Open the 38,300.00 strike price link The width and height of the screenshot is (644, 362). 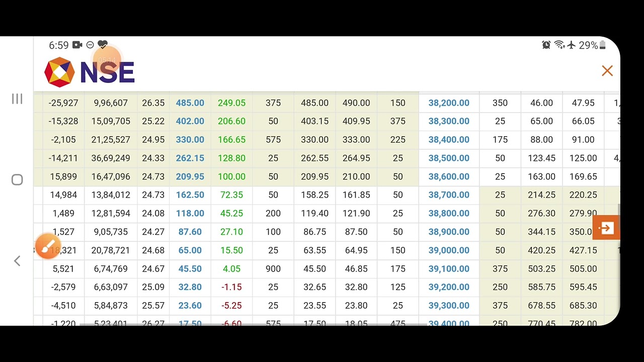(449, 121)
